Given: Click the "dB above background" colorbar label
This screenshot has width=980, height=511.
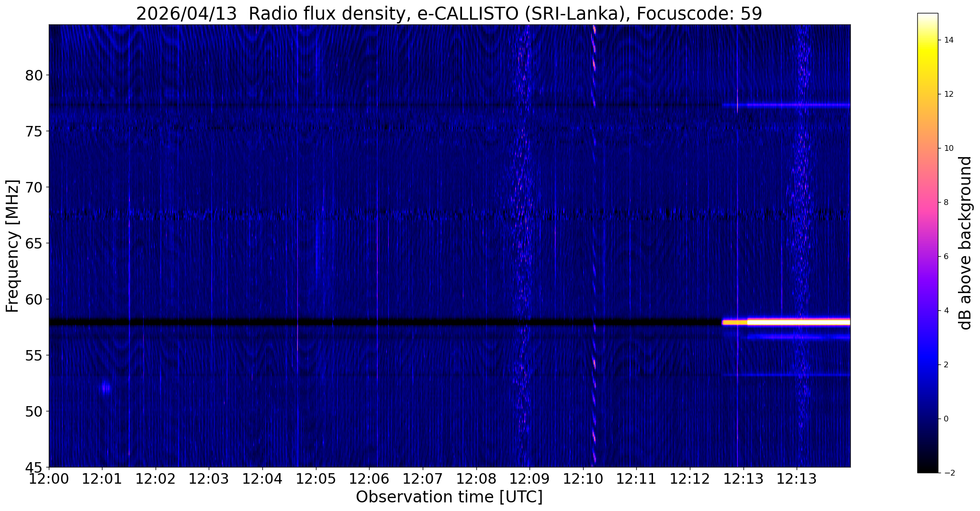Looking at the screenshot, I should click(x=966, y=243).
